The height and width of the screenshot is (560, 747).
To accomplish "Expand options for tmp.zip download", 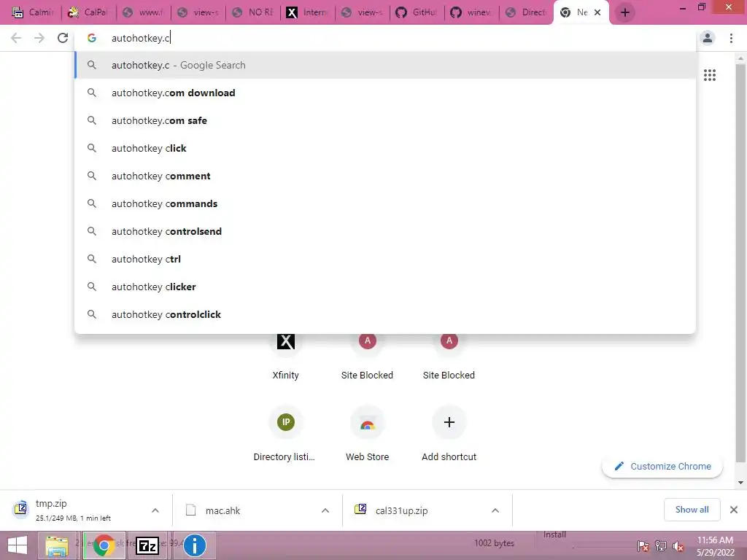I will [x=155, y=510].
